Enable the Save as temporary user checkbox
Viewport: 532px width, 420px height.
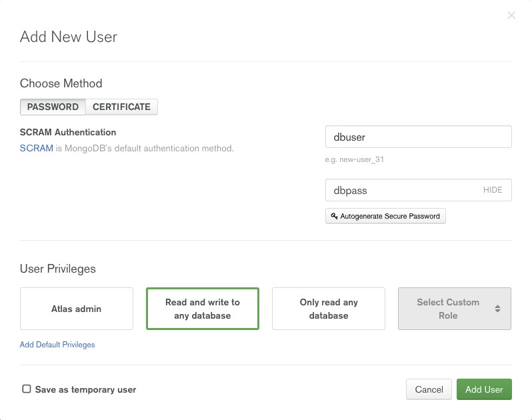[27, 389]
